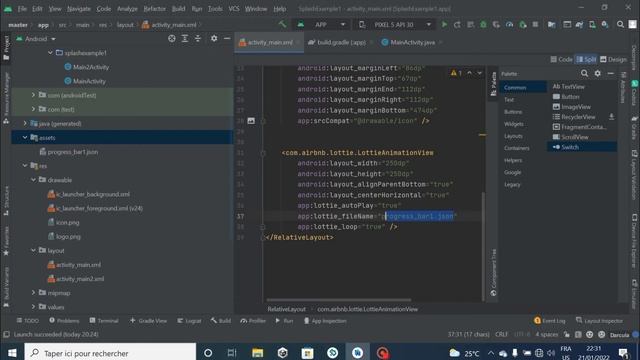Open the VCS menu

pos(234,9)
